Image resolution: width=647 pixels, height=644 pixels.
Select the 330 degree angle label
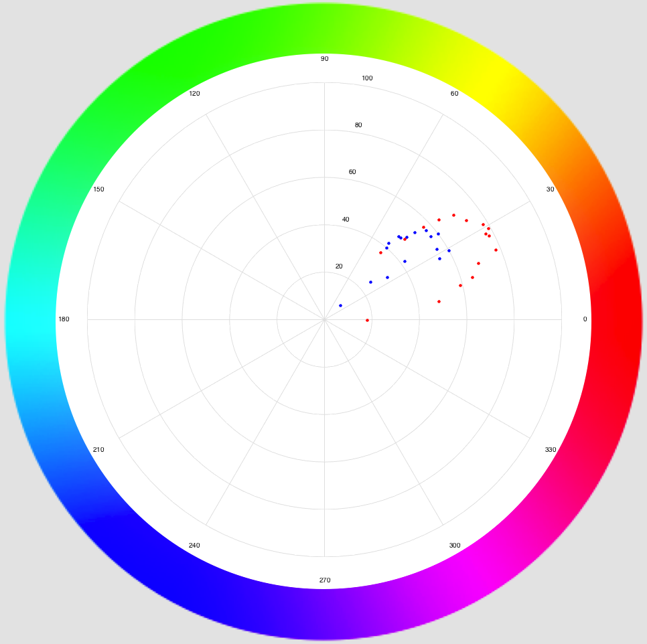click(551, 449)
